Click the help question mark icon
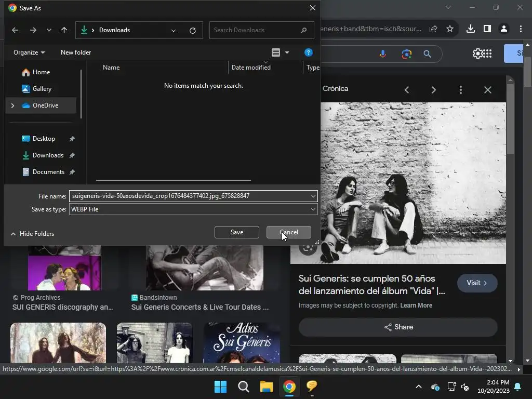Screen dimensions: 532x399 [x=308, y=52]
